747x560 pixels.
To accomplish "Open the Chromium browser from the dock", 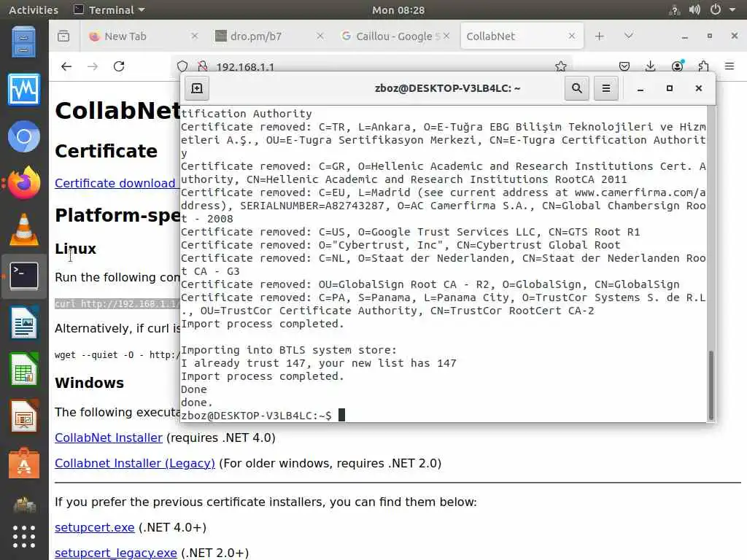I will point(24,136).
